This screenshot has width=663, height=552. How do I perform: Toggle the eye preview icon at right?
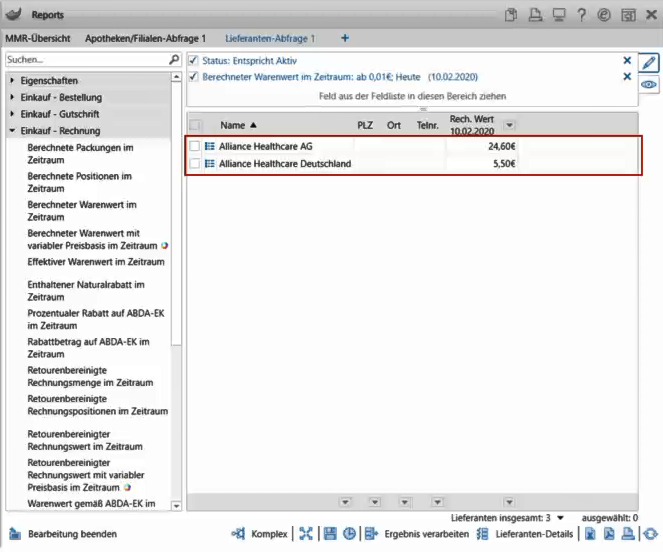[x=649, y=85]
